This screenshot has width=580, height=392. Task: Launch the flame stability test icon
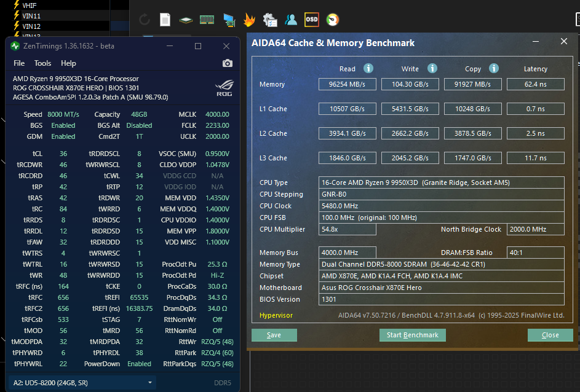point(249,20)
